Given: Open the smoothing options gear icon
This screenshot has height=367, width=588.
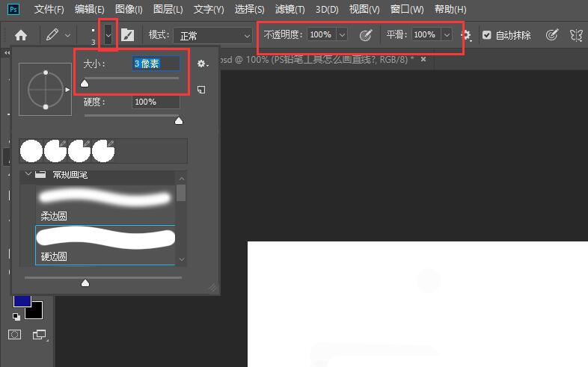Looking at the screenshot, I should [466, 35].
